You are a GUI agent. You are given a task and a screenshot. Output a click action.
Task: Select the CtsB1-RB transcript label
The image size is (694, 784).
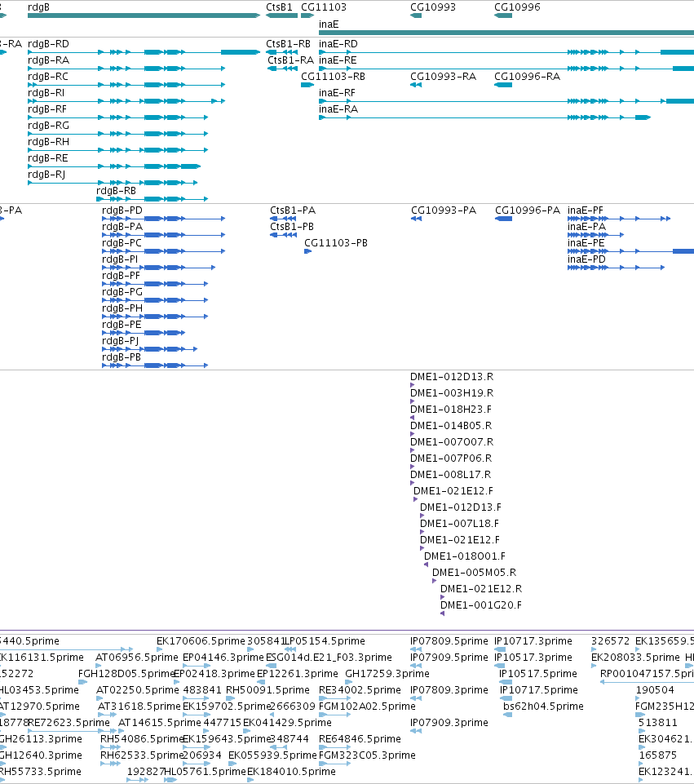coord(288,44)
